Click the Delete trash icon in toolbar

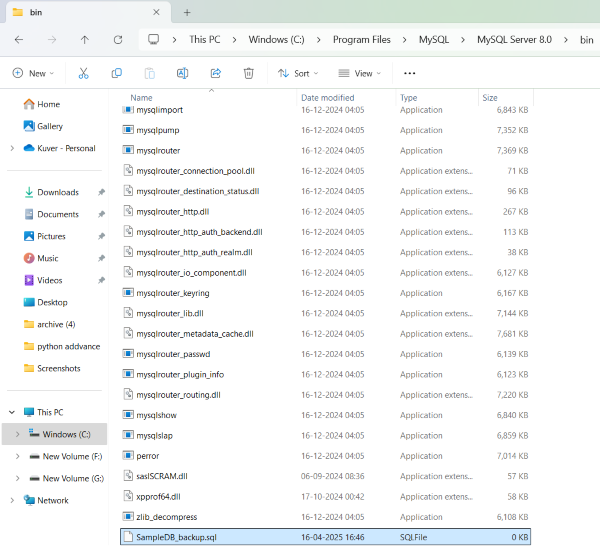(249, 73)
